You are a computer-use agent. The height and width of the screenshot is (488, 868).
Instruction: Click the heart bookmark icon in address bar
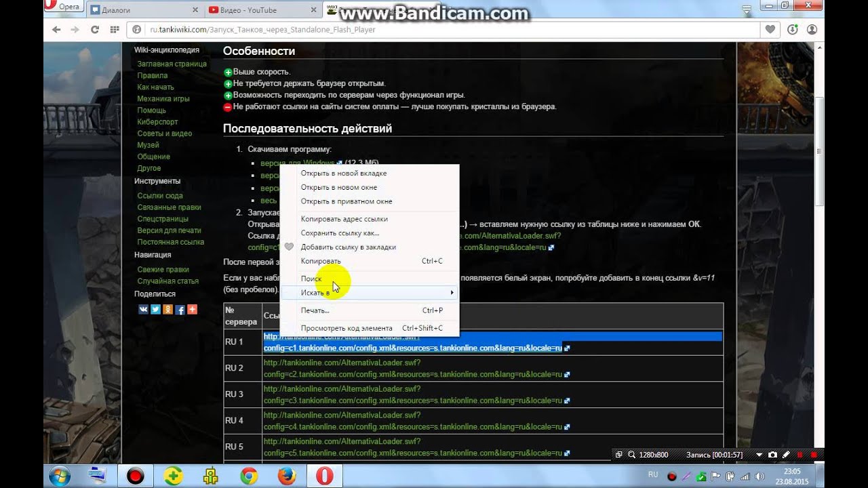tap(770, 30)
